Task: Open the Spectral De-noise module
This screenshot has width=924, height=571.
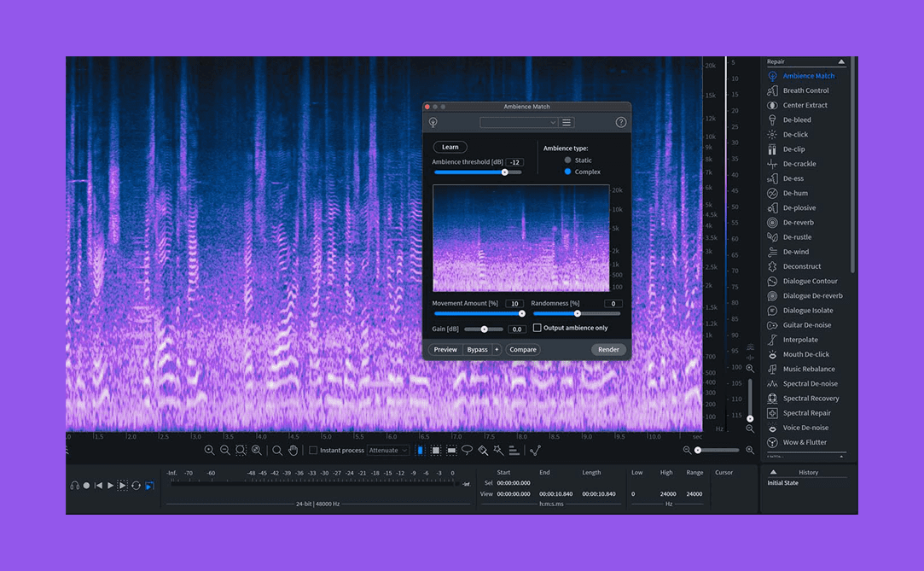Action: pyautogui.click(x=809, y=383)
